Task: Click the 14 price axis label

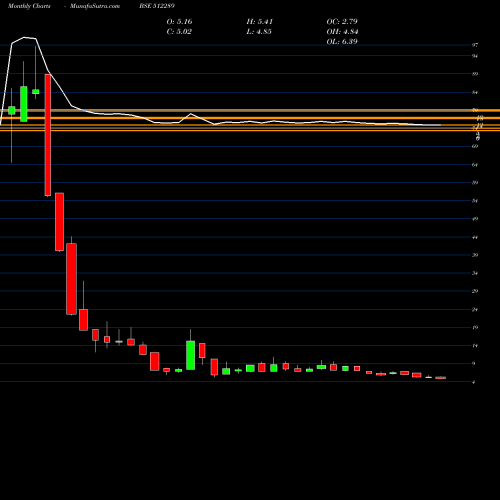Action: pos(475,346)
